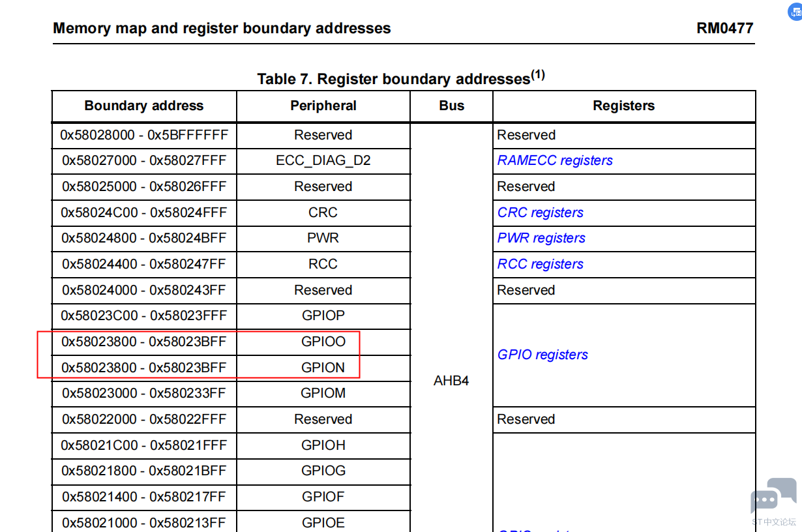802x532 pixels.
Task: Go to the RCC registers link
Action: pyautogui.click(x=540, y=264)
